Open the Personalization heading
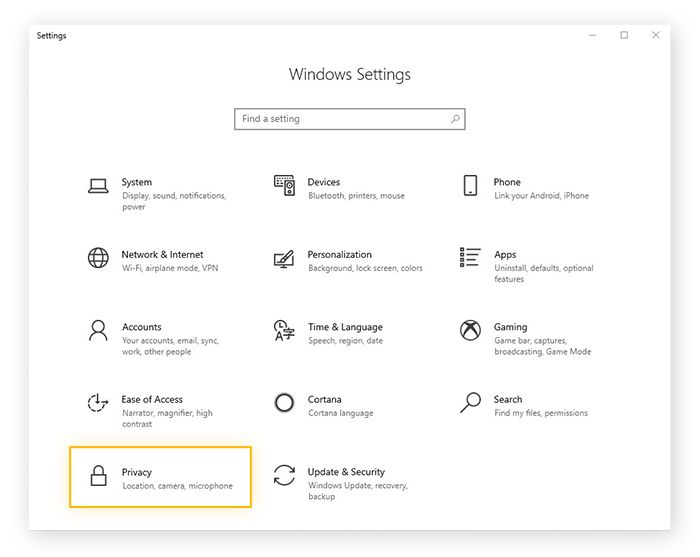 pyautogui.click(x=339, y=254)
